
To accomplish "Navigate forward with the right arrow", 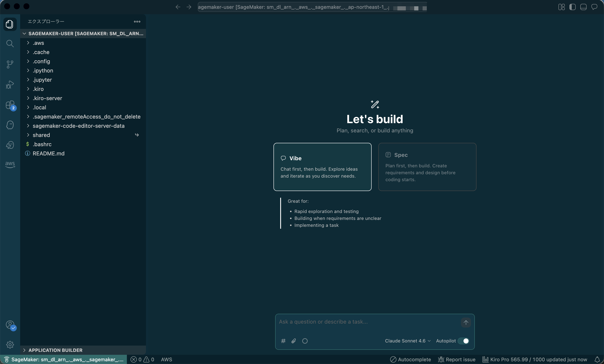I will [189, 7].
